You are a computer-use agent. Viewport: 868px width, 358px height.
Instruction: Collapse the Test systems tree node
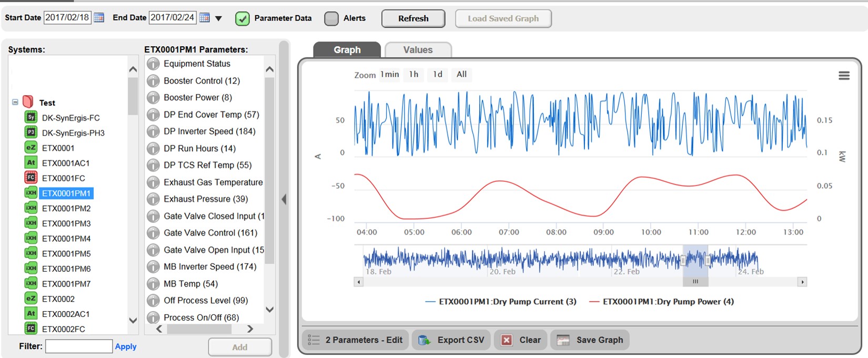[15, 103]
